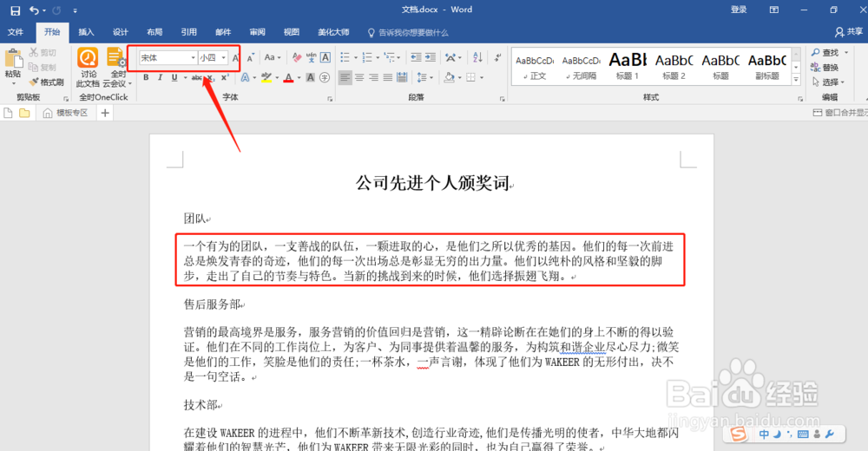868x451 pixels.
Task: Click the Distributed alignment icon
Action: (x=402, y=77)
